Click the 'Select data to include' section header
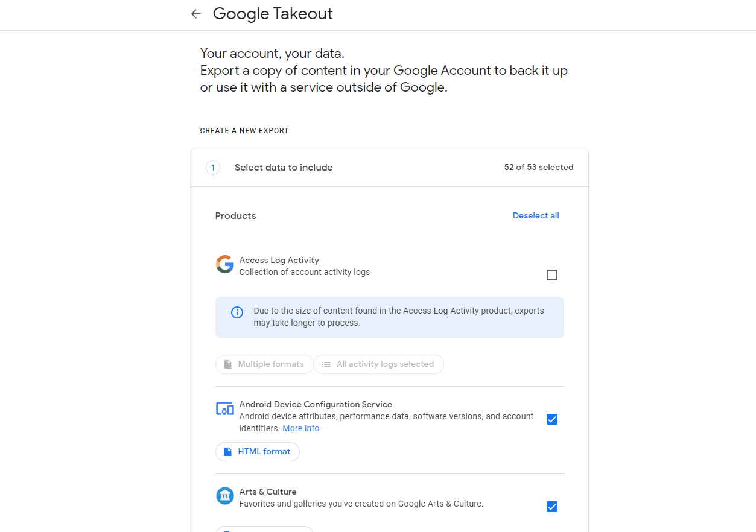 pos(283,168)
